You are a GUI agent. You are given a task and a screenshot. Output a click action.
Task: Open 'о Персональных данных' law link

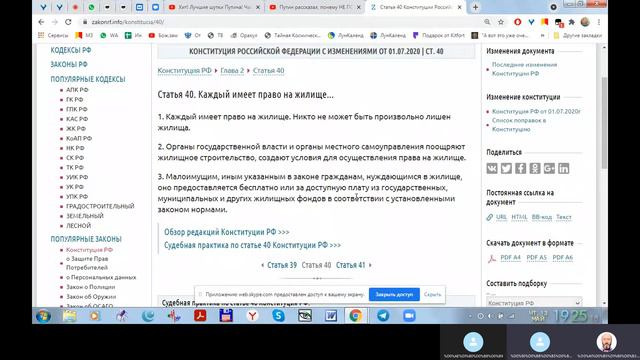(x=101, y=277)
